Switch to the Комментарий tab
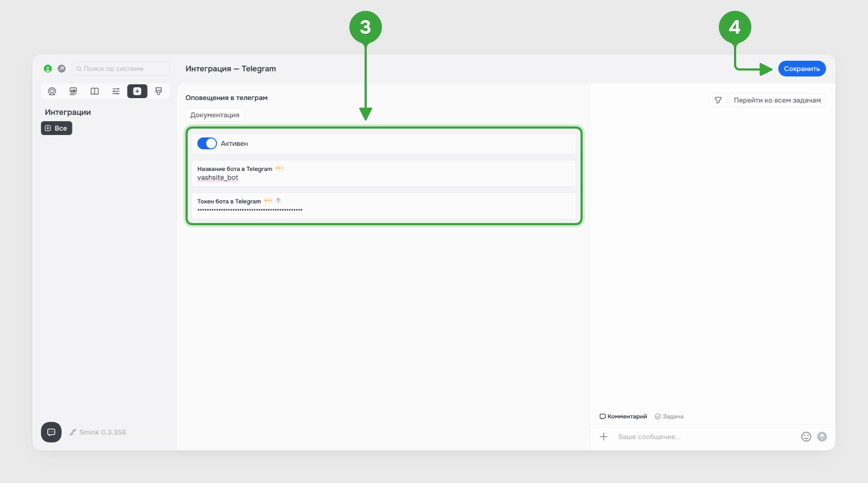 pos(623,417)
